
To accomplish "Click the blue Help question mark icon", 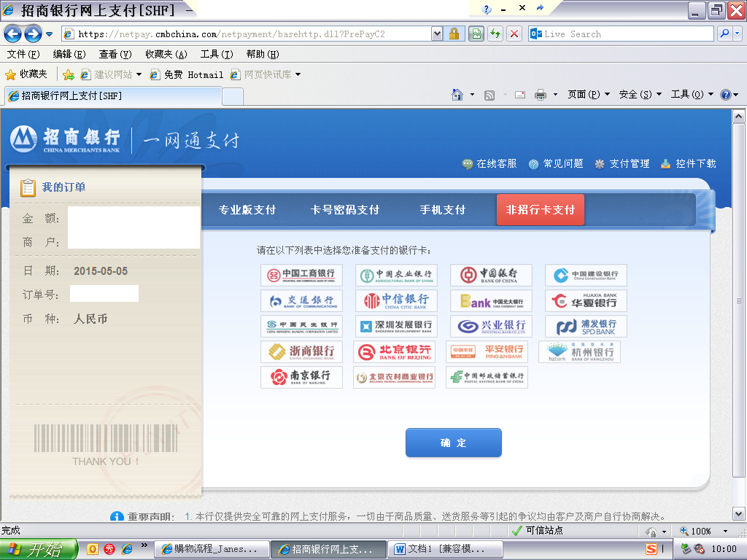I will pos(726,95).
